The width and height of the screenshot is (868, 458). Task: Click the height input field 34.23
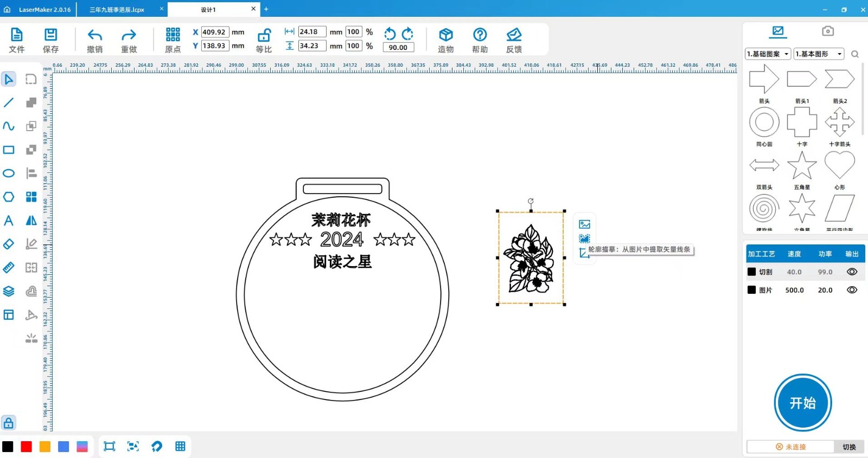(x=312, y=46)
